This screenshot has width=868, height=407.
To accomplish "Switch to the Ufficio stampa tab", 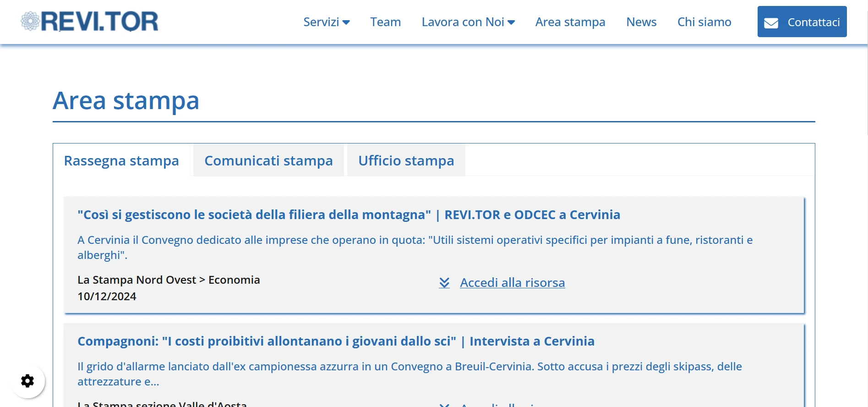I will (406, 161).
